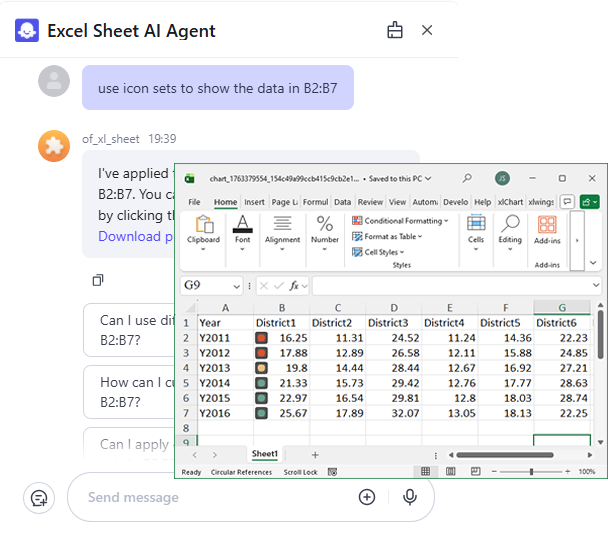The image size is (608, 533).
Task: Select the Sheet1 tab
Action: 265,454
